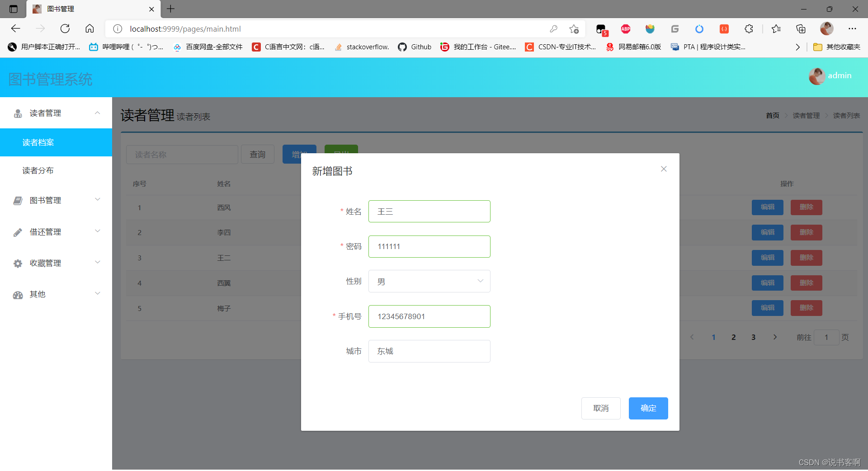
Task: Select 读者档案 in the sidebar
Action: [x=56, y=142]
